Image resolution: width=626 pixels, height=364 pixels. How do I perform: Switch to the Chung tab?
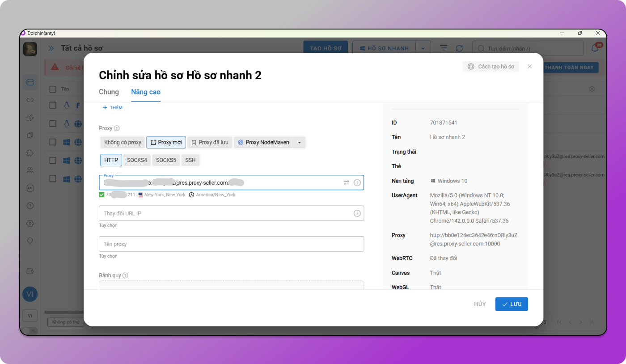pos(109,92)
